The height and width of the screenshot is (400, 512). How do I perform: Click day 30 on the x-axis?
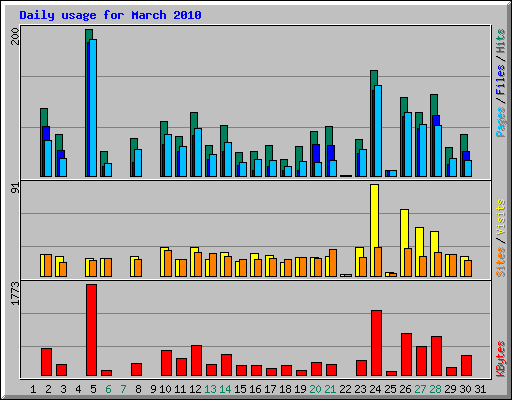coord(465,389)
